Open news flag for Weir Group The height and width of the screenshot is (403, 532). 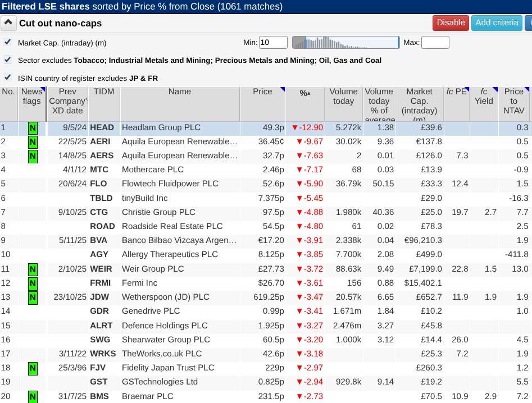coord(33,269)
